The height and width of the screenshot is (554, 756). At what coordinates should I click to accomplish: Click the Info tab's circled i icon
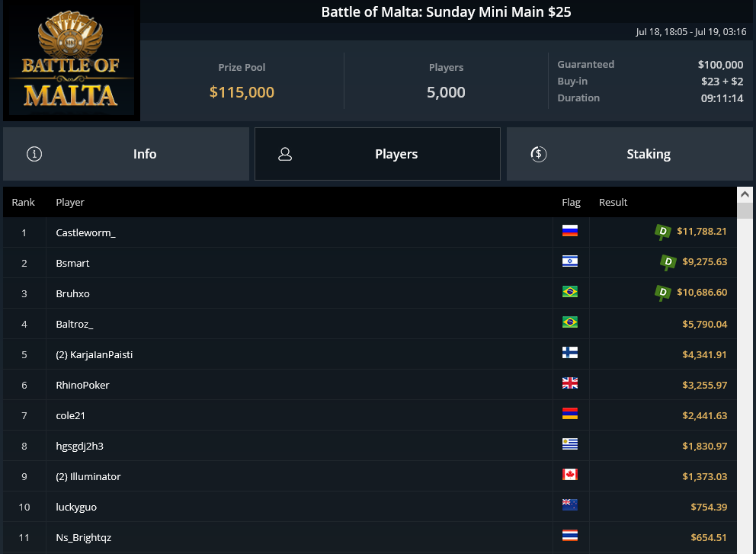tap(34, 154)
